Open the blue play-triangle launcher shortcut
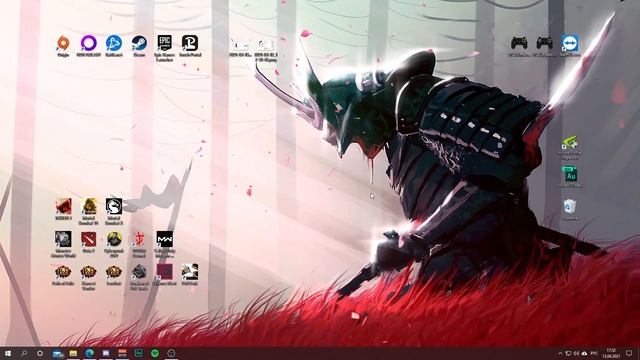This screenshot has height=360, width=640. (x=114, y=44)
